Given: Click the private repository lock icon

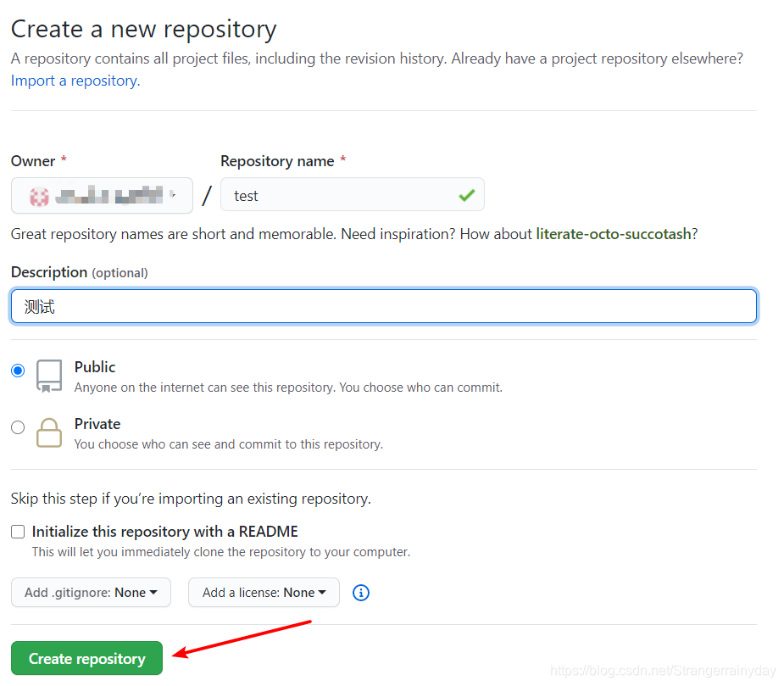Looking at the screenshot, I should 49,432.
